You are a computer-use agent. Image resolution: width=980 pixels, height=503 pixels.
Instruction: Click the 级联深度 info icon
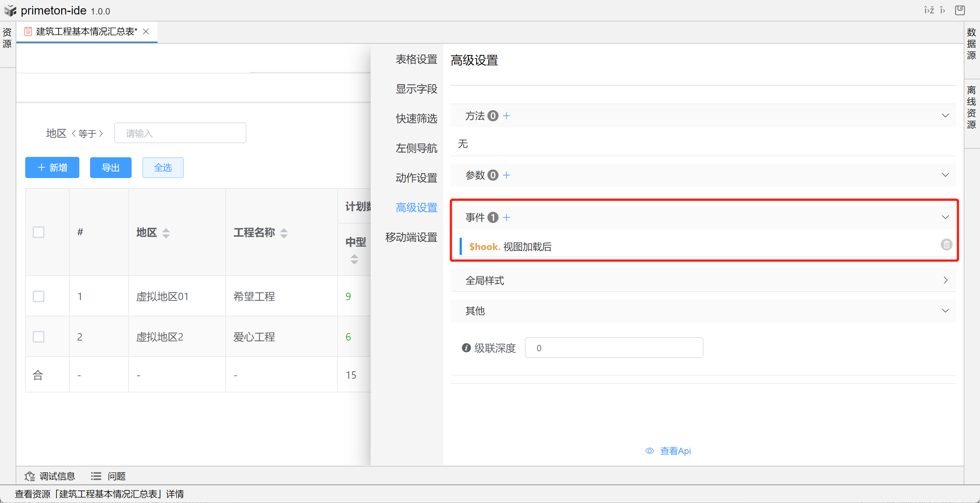(x=466, y=348)
